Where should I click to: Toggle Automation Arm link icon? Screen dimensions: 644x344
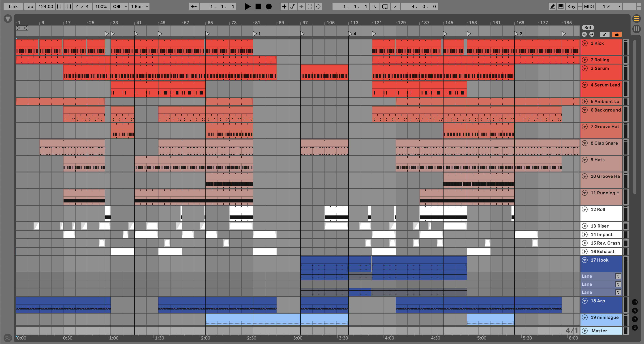pyautogui.click(x=293, y=6)
